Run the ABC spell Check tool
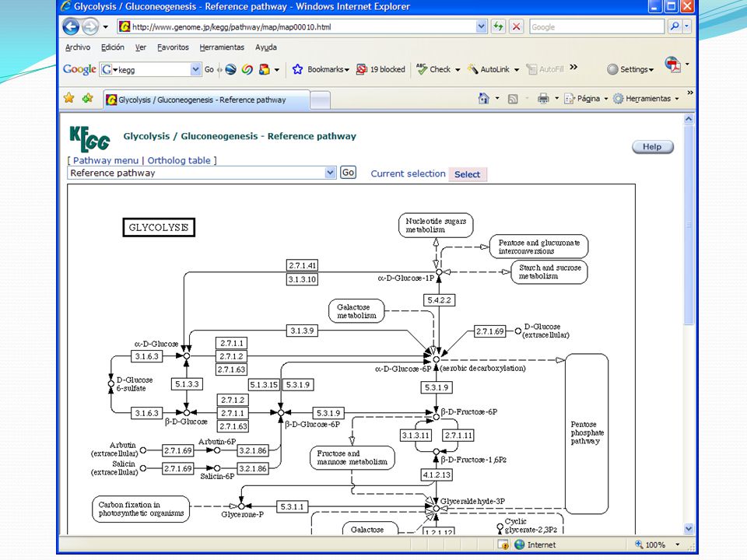The height and width of the screenshot is (560, 747). (433, 69)
